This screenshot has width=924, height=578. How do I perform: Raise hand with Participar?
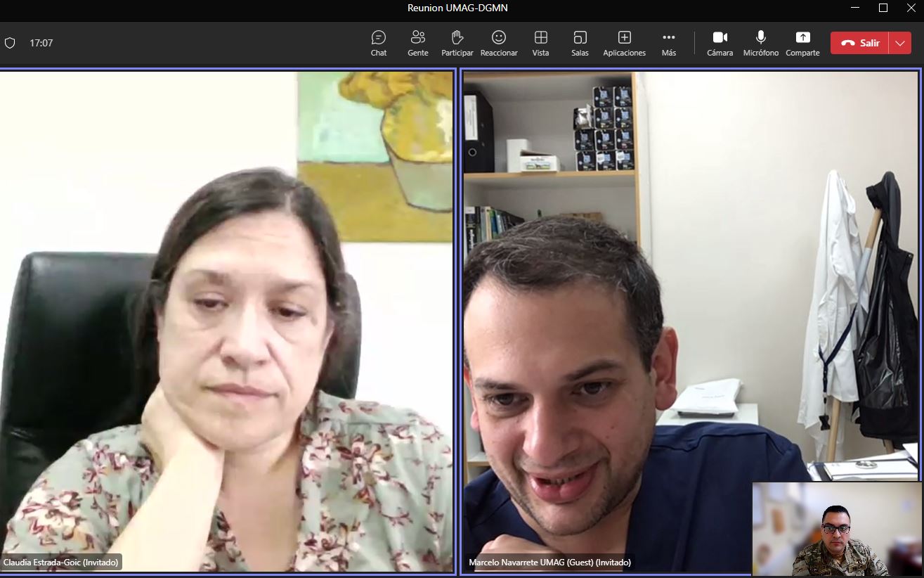[457, 43]
